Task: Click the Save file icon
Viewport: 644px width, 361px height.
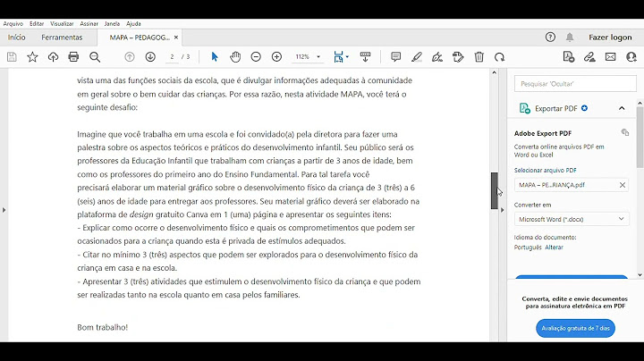Action: (12, 57)
